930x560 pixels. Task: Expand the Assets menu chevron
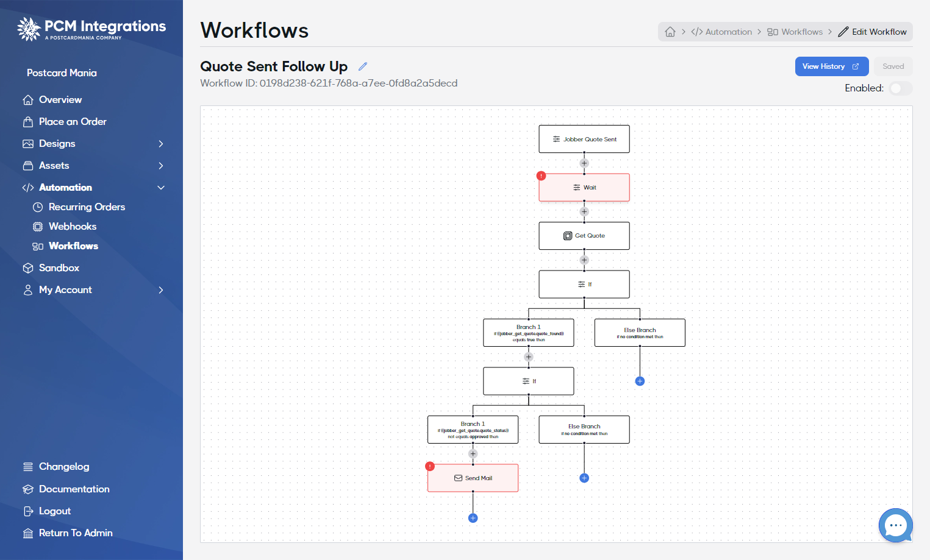[x=161, y=166]
